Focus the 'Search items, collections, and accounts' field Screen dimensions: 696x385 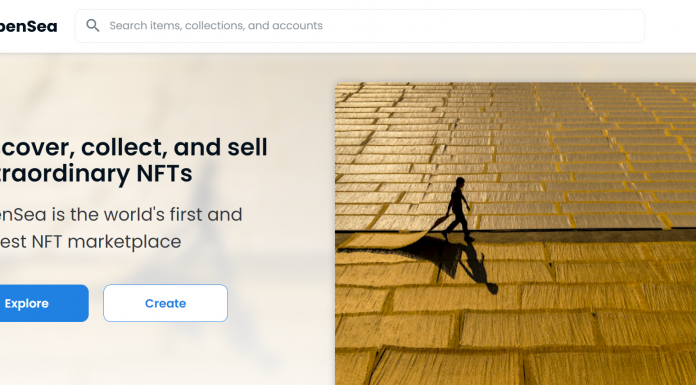pos(360,26)
